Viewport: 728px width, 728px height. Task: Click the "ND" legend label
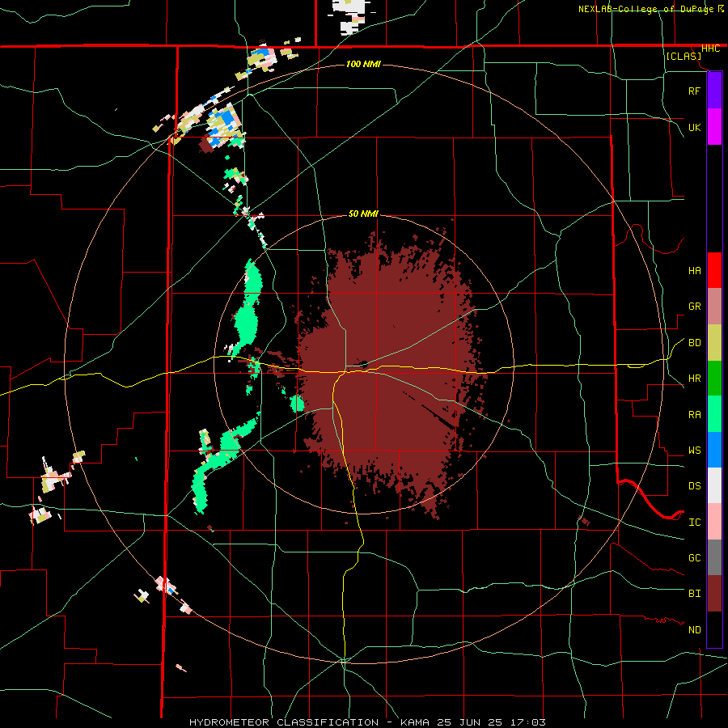695,630
